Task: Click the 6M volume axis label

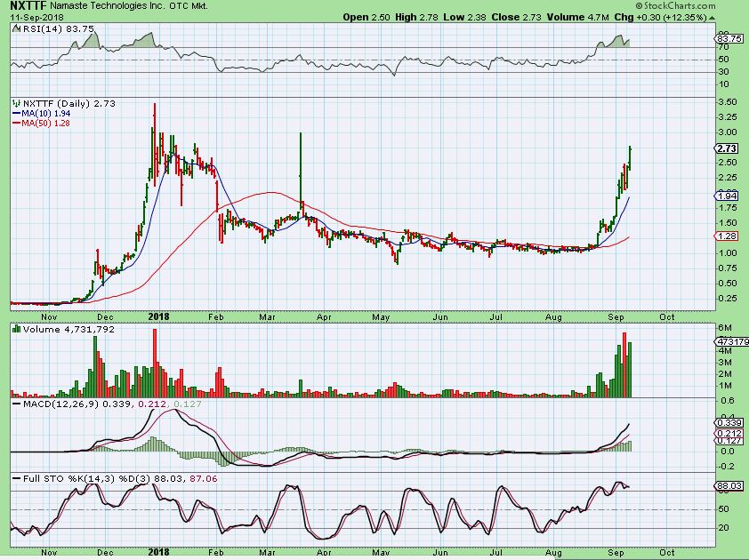Action: click(x=725, y=327)
